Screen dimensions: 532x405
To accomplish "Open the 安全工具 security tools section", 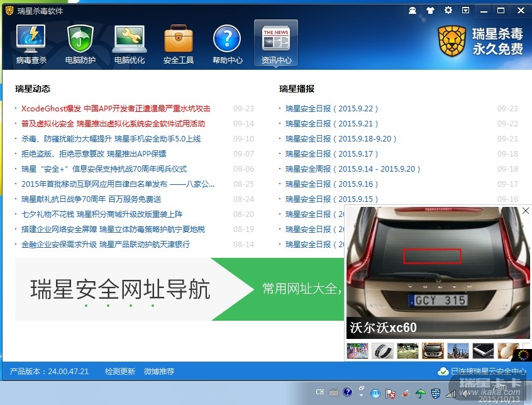I will point(179,44).
